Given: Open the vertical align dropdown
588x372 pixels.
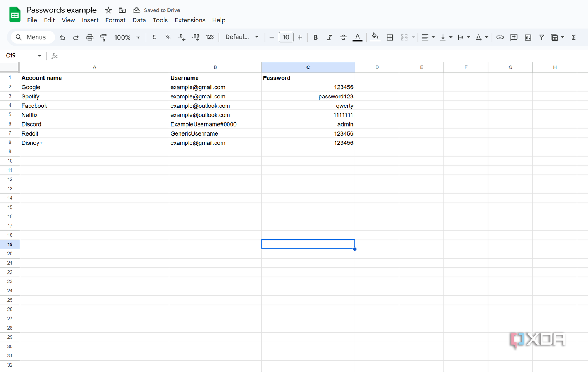Looking at the screenshot, I should pos(446,37).
